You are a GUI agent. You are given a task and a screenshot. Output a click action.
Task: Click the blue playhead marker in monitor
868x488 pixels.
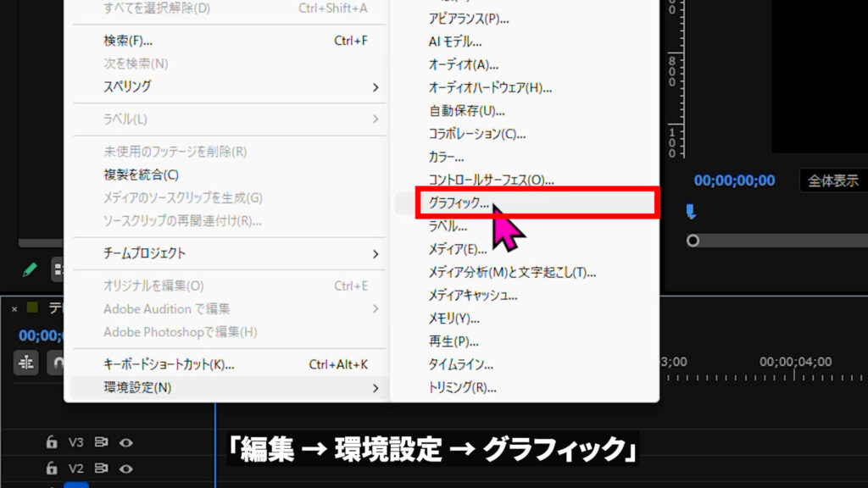pos(691,212)
